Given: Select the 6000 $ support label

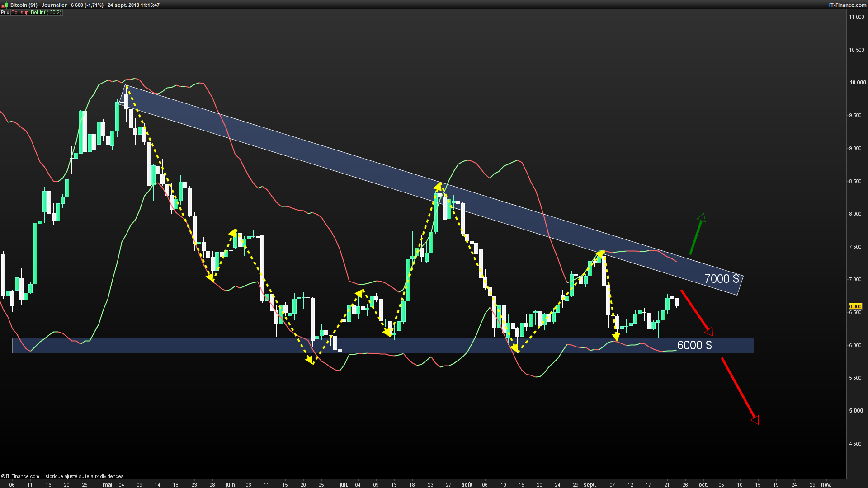Looking at the screenshot, I should point(694,346).
